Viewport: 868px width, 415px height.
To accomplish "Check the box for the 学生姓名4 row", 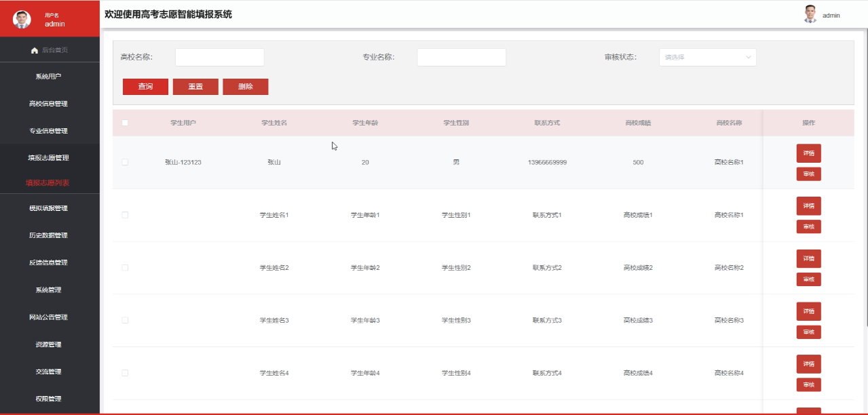I will tap(125, 373).
